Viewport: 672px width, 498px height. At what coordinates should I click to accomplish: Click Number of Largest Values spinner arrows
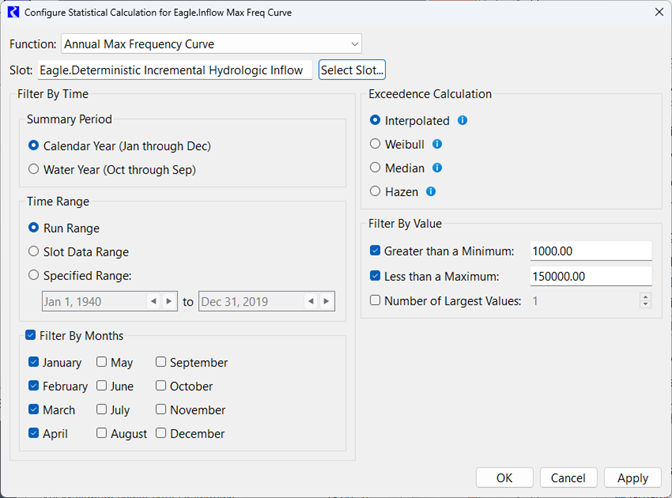645,300
